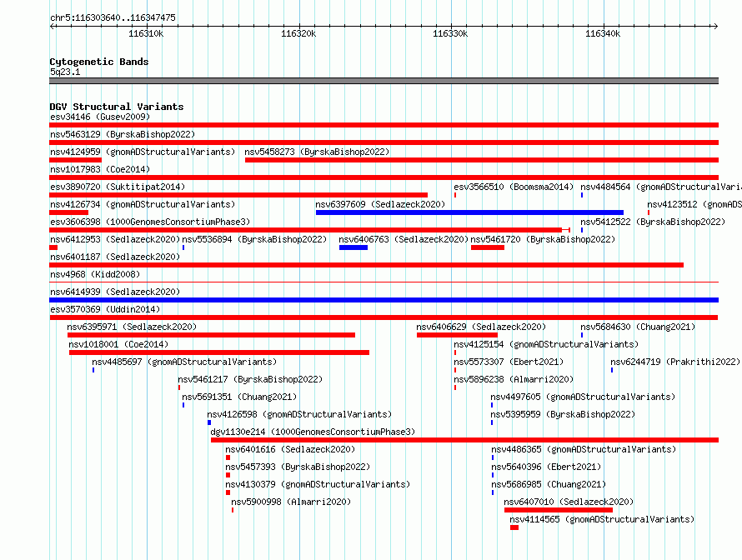Screen dimensions: 742x560
Task: Click nsv6406763 (Sedlazeck2020) label
Action: (x=404, y=239)
